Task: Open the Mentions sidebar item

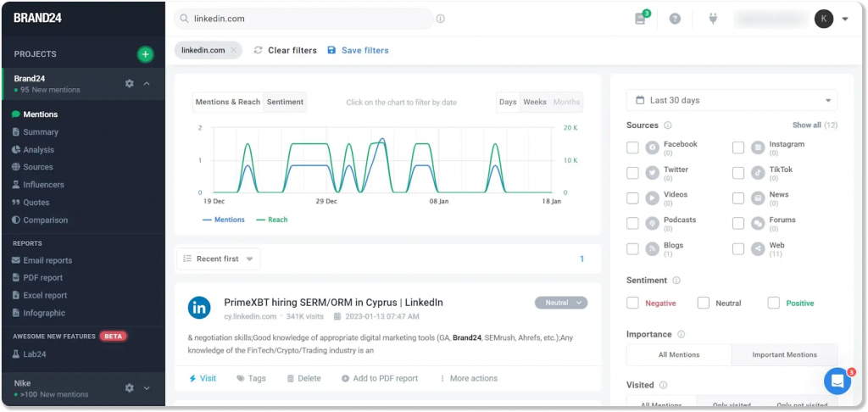Action: 35,114
